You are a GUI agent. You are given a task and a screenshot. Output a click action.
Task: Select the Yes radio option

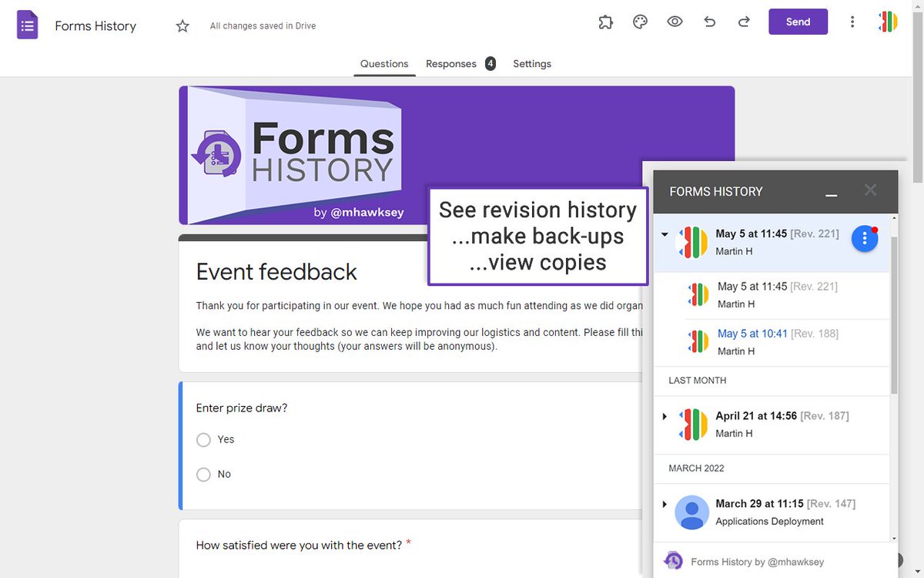click(203, 440)
